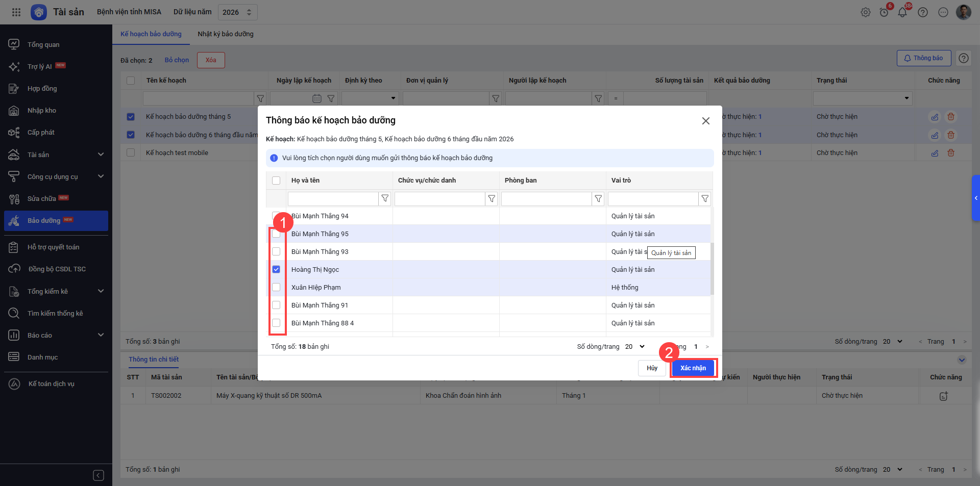Collapse the left sidebar using arrow icon
This screenshot has width=980, height=486.
pyautogui.click(x=99, y=475)
